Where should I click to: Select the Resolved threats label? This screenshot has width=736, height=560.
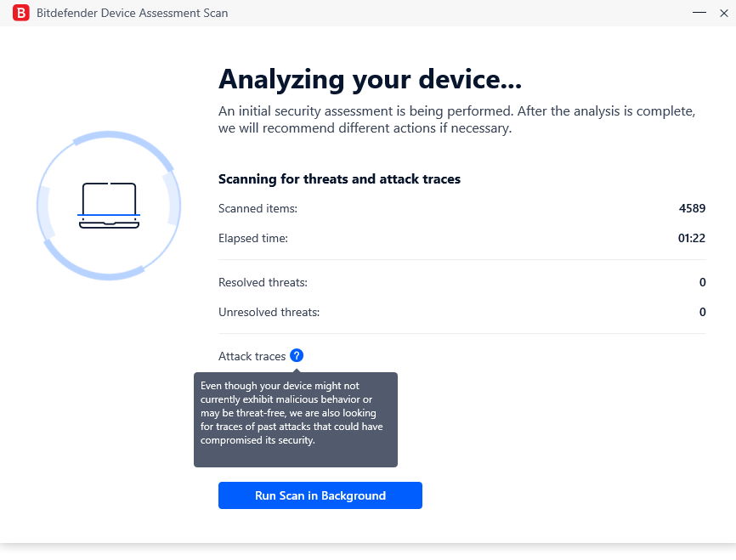[x=263, y=283]
